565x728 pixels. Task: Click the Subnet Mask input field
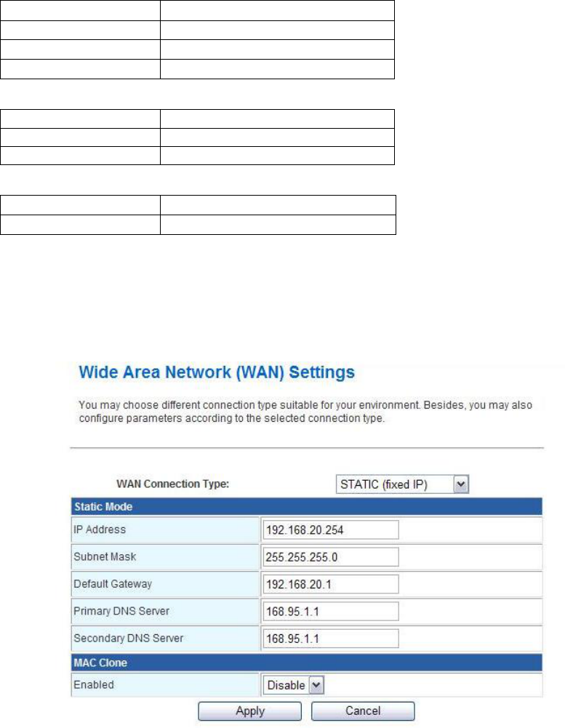coord(331,556)
